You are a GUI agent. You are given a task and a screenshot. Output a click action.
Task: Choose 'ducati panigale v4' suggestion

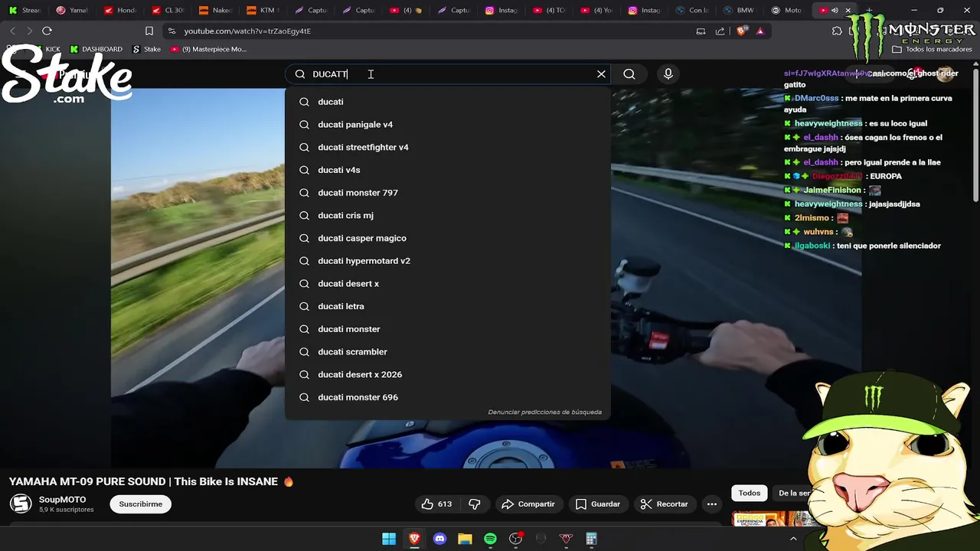coord(448,125)
